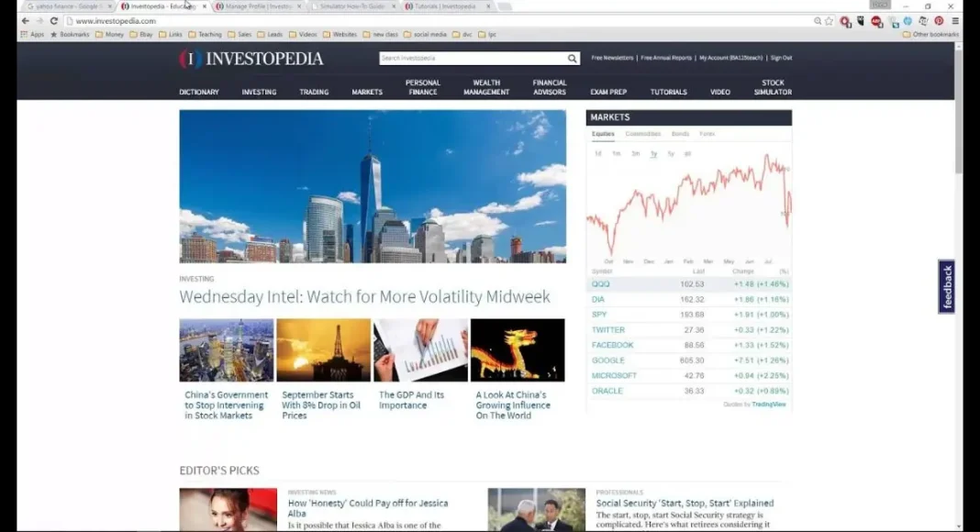The height and width of the screenshot is (532, 980).
Task: Click the zoom magnifier icon in address bar
Action: [818, 21]
